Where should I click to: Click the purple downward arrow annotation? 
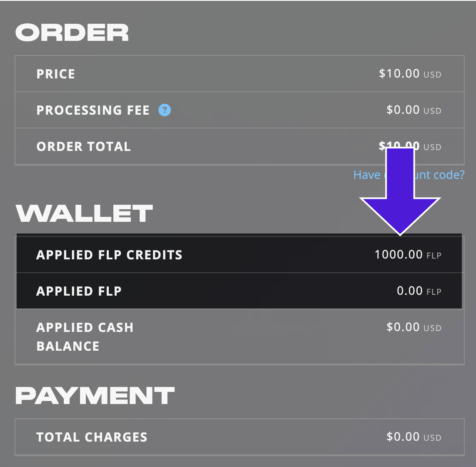click(400, 191)
